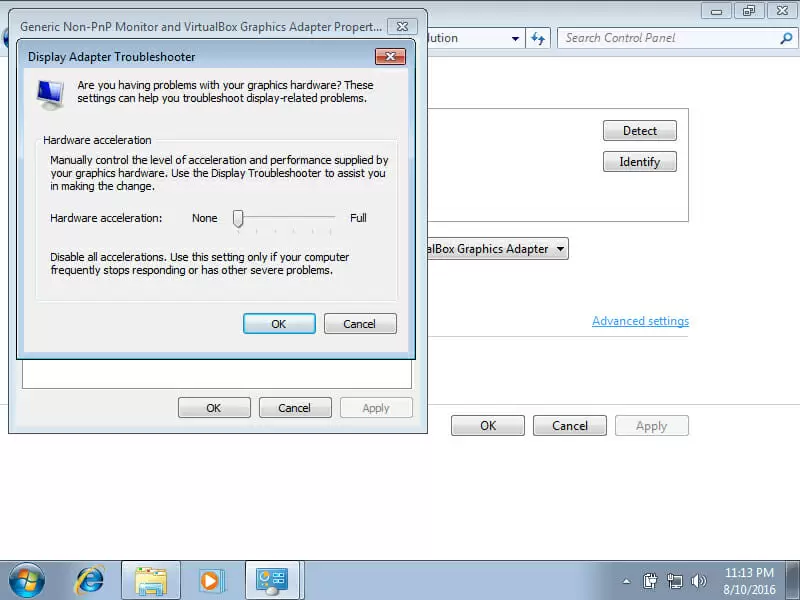Click the Show Desktop strip at taskbar end
This screenshot has height=600, width=800.
click(793, 581)
